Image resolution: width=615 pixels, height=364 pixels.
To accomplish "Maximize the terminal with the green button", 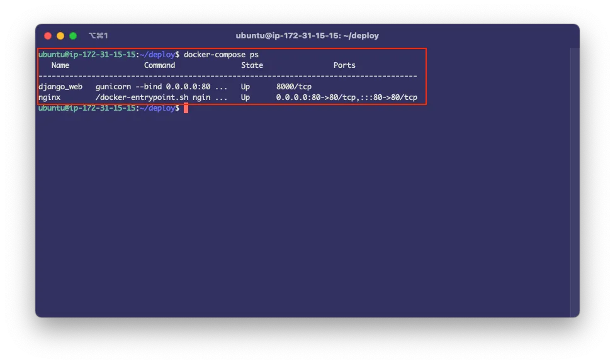I will point(73,36).
